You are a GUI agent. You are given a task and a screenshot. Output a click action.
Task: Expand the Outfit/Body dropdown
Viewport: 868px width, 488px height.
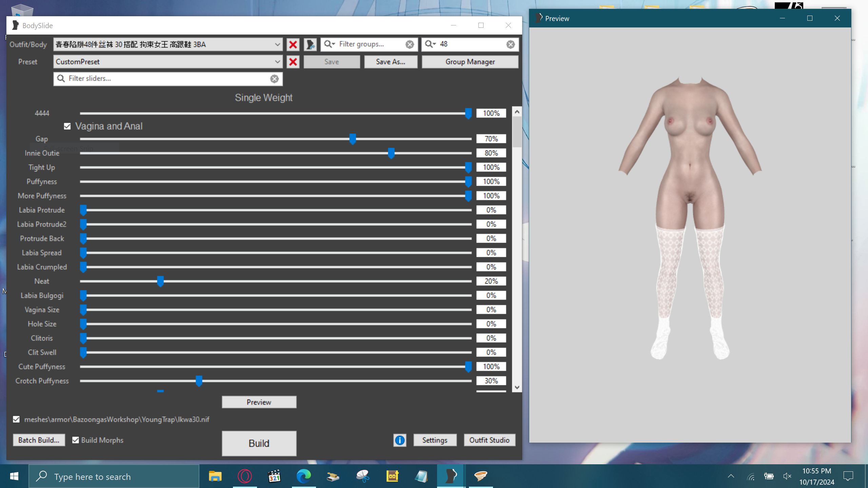[277, 44]
